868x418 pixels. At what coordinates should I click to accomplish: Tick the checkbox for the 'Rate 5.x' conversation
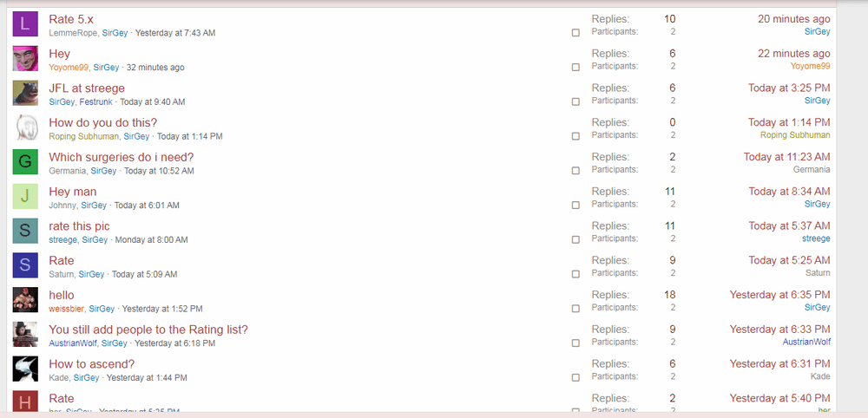click(x=575, y=33)
